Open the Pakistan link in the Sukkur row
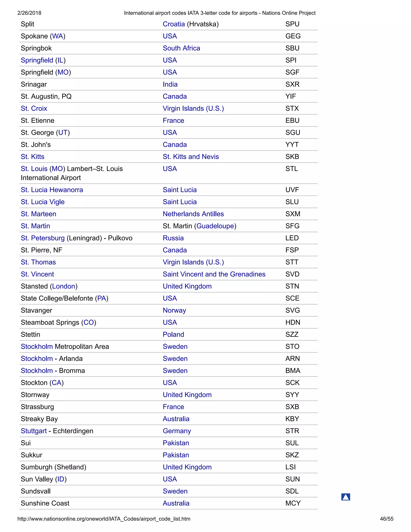This screenshot has height=532, width=411. [x=176, y=455]
